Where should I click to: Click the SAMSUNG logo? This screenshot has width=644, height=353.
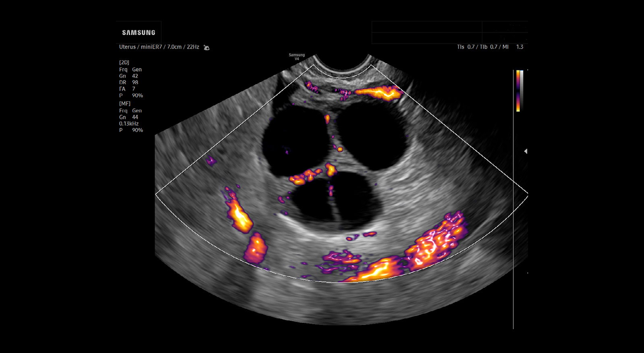click(x=139, y=33)
